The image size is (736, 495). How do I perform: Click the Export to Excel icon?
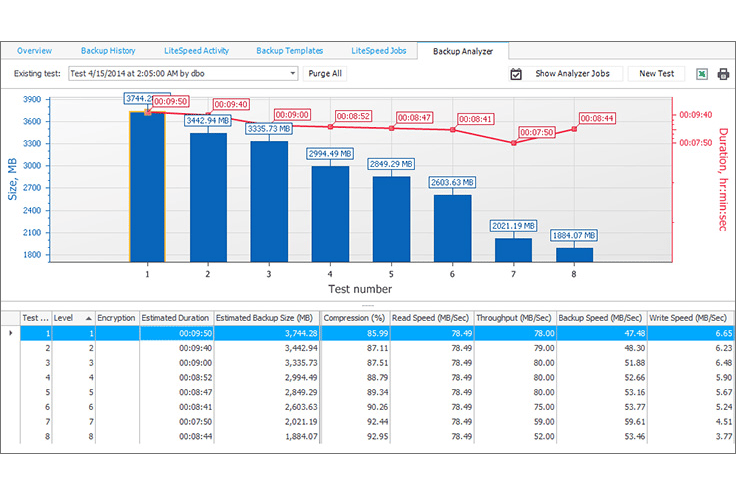point(703,74)
